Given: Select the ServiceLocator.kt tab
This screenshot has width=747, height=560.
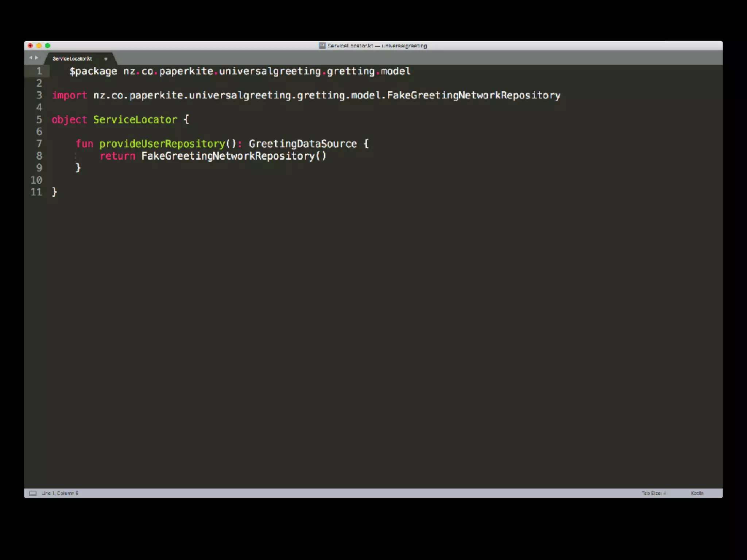Looking at the screenshot, I should [x=72, y=59].
